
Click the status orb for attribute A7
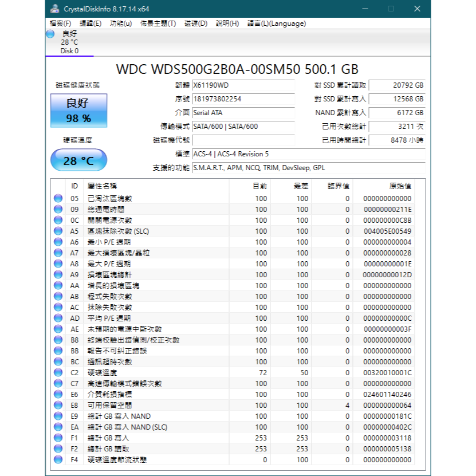click(x=58, y=253)
